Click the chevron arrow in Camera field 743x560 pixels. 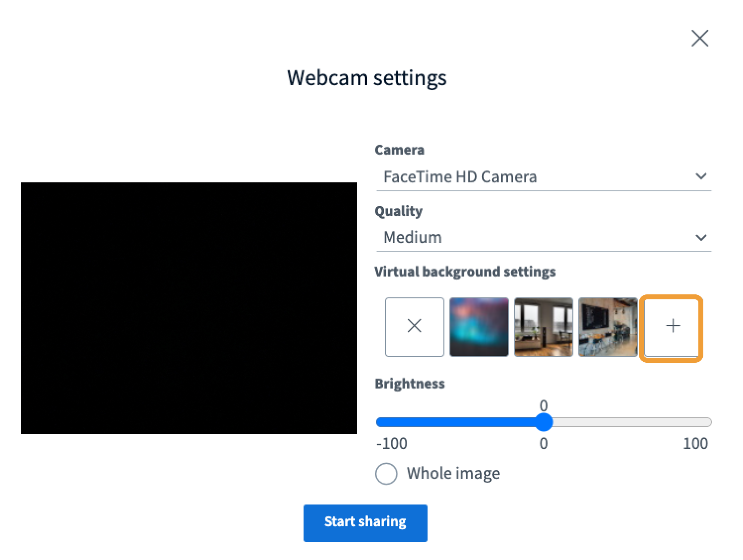701,176
